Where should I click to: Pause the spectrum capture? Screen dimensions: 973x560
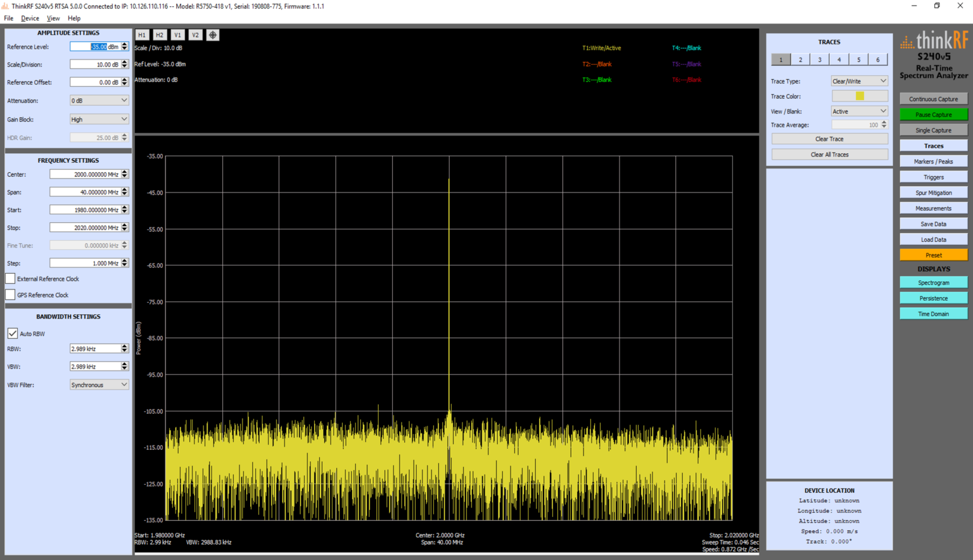(x=933, y=114)
